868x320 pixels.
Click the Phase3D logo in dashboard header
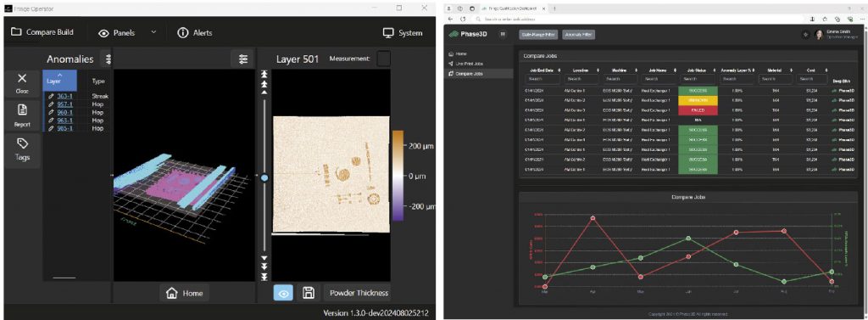[469, 35]
